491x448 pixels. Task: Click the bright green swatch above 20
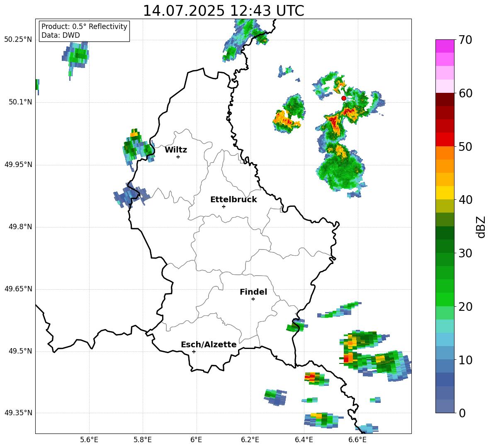tap(445, 299)
